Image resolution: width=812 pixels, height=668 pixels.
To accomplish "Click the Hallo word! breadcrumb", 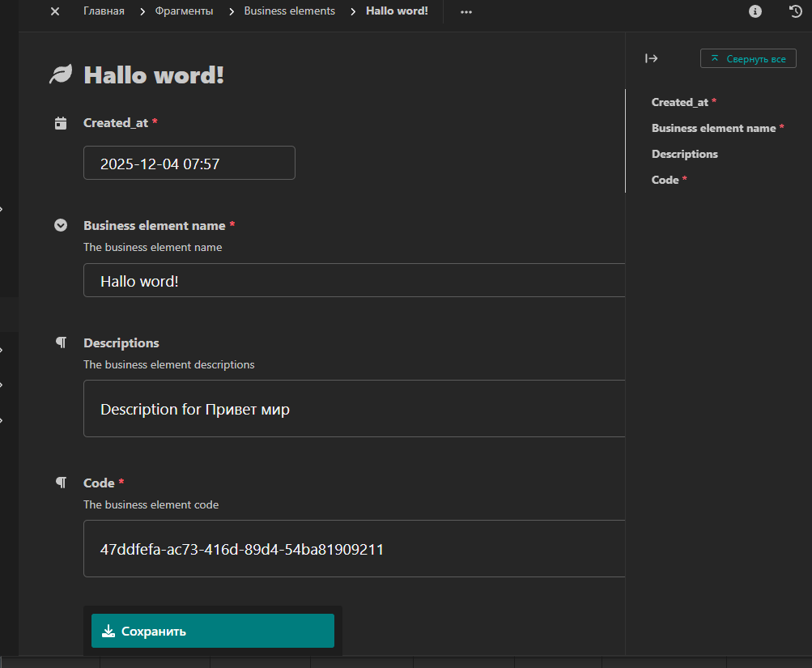I will [397, 11].
